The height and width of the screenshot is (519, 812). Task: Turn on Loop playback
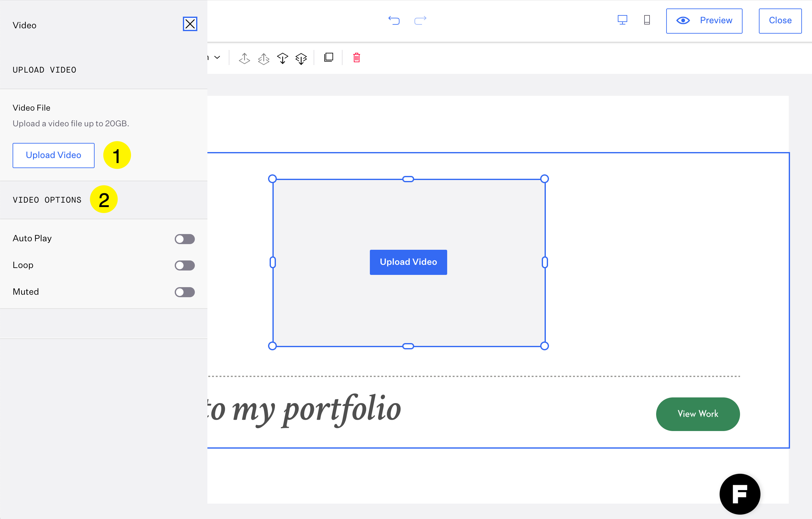(x=184, y=265)
